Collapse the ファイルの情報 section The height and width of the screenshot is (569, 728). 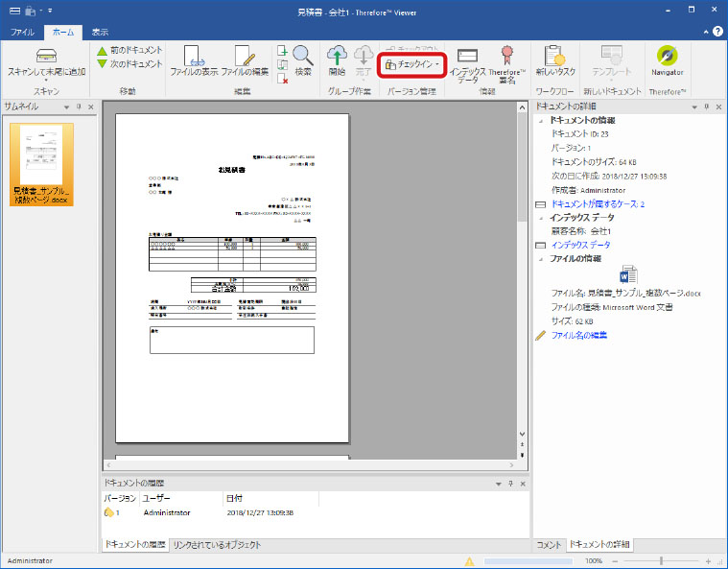541,259
